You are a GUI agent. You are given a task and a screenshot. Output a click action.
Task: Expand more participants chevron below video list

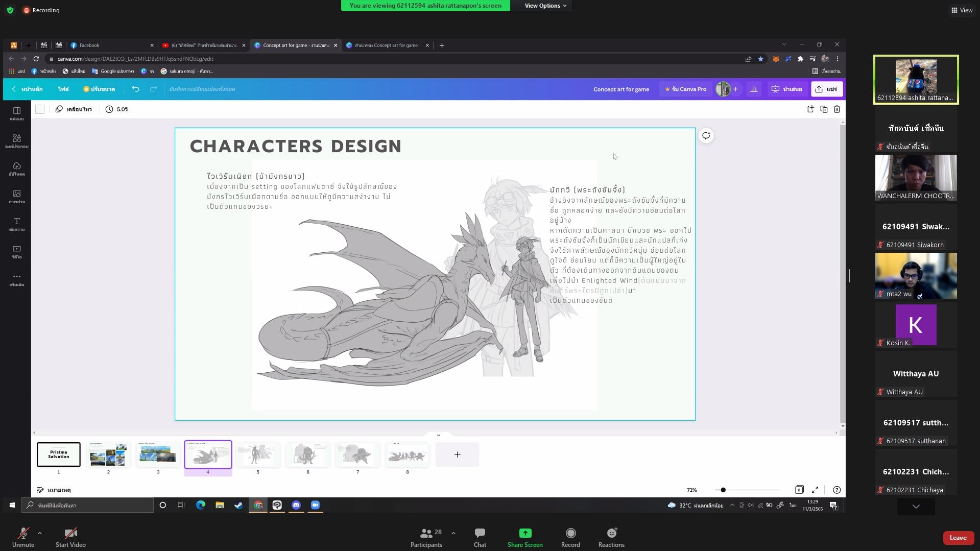tap(916, 507)
